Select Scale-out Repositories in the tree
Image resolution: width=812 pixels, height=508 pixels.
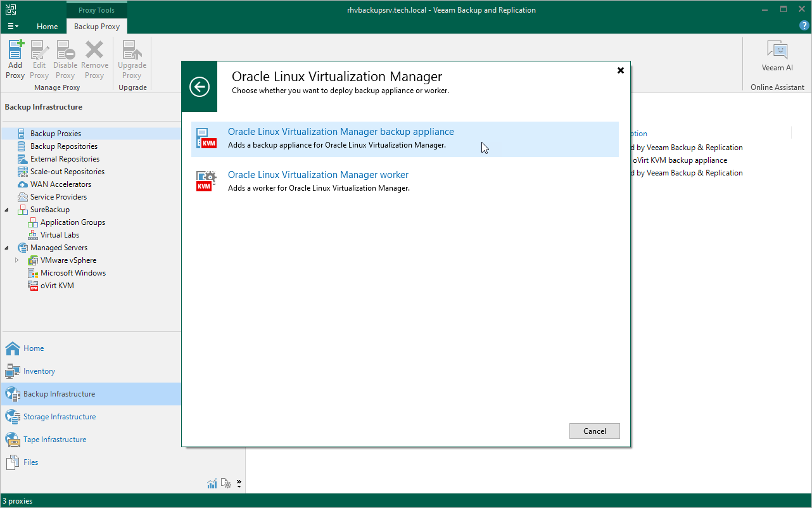(67, 172)
